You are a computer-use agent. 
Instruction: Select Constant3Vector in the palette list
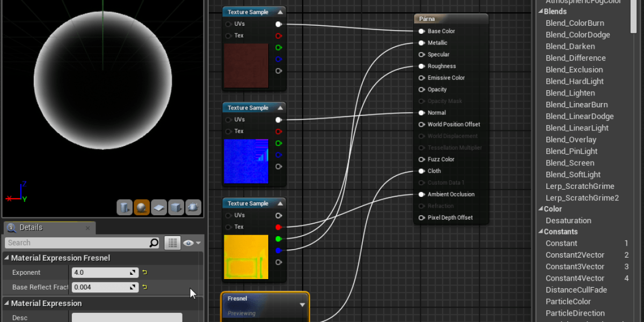pos(575,267)
